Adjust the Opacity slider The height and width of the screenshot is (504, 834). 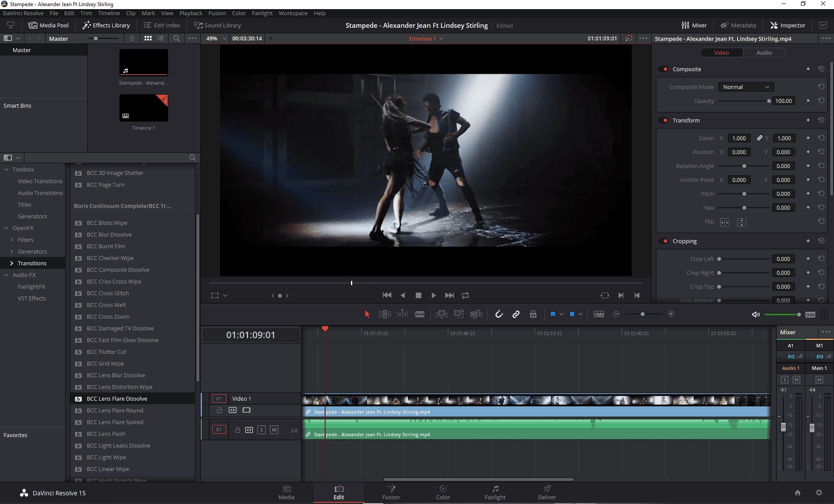tap(744, 101)
